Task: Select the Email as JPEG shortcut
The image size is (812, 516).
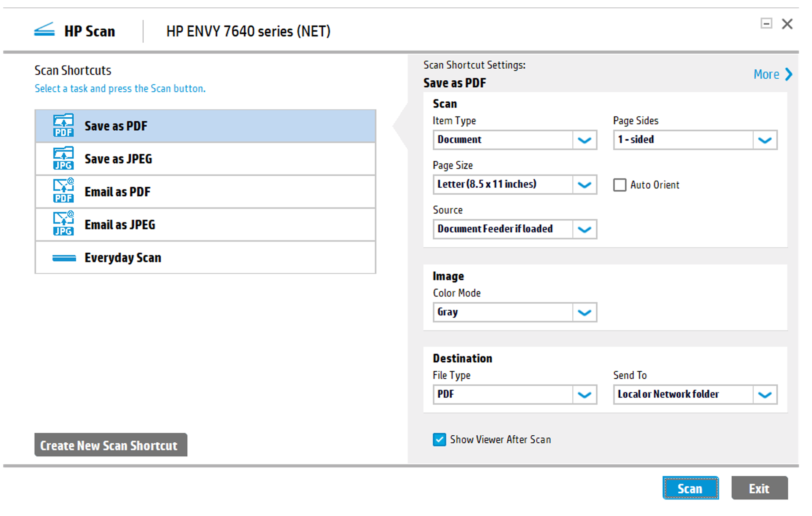Action: tap(205, 225)
